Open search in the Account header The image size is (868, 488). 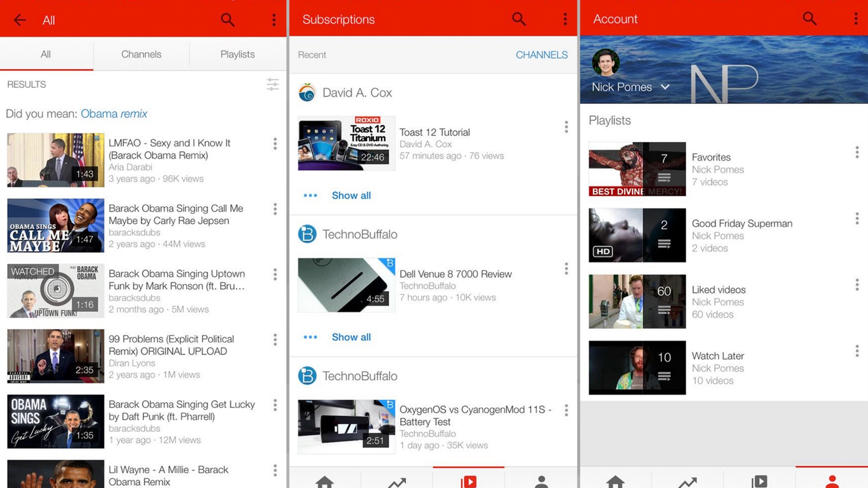click(x=809, y=19)
